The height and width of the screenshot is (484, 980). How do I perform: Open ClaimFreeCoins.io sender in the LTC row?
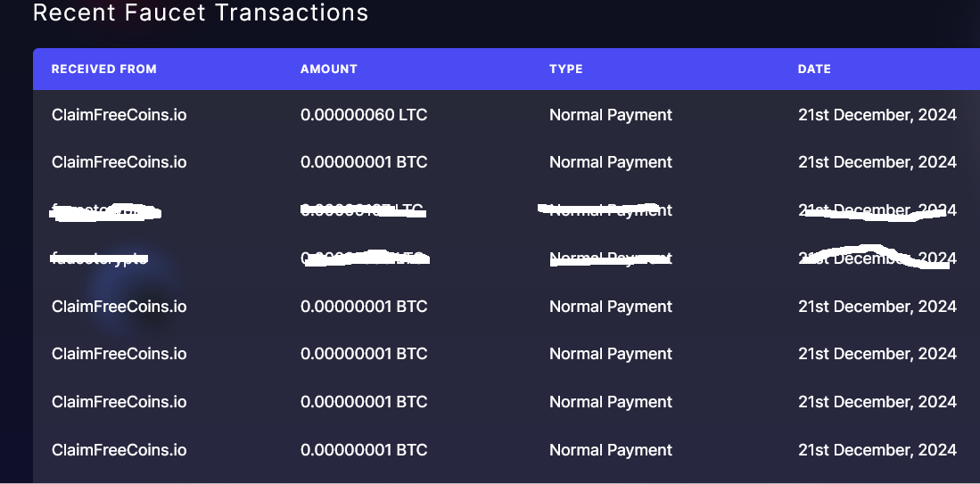(119, 115)
